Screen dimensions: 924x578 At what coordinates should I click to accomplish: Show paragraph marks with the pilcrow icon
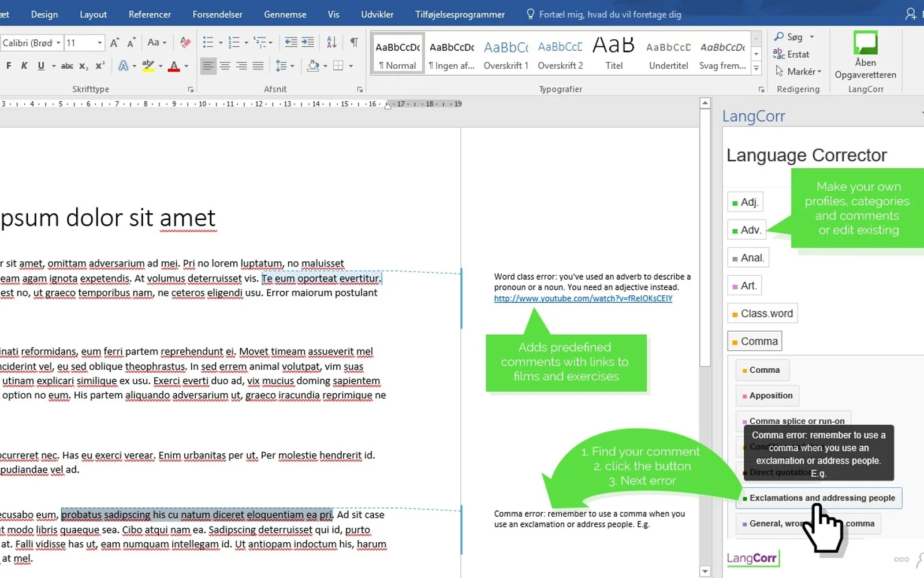pos(354,42)
